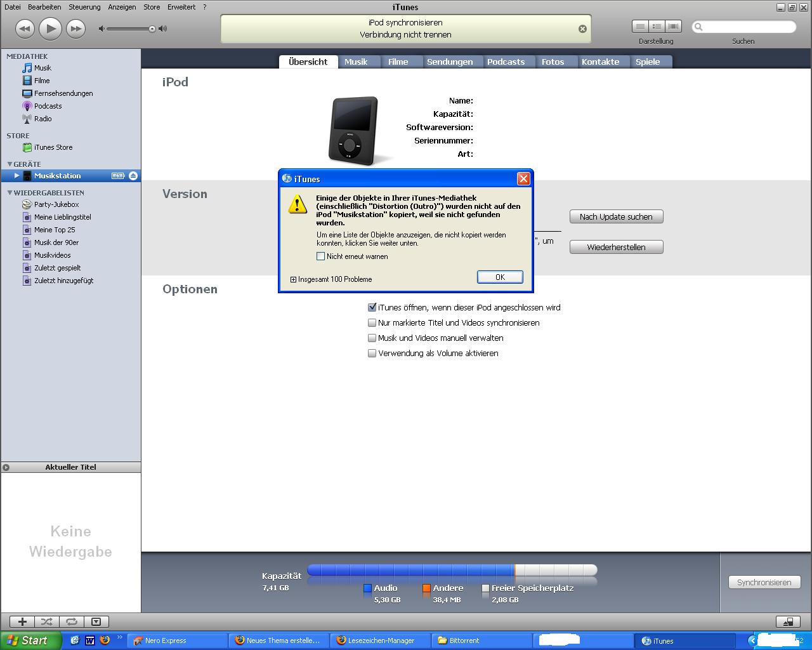Switch to Cover Flow view in Darstellung
This screenshot has height=650, width=812.
pos(673,26)
